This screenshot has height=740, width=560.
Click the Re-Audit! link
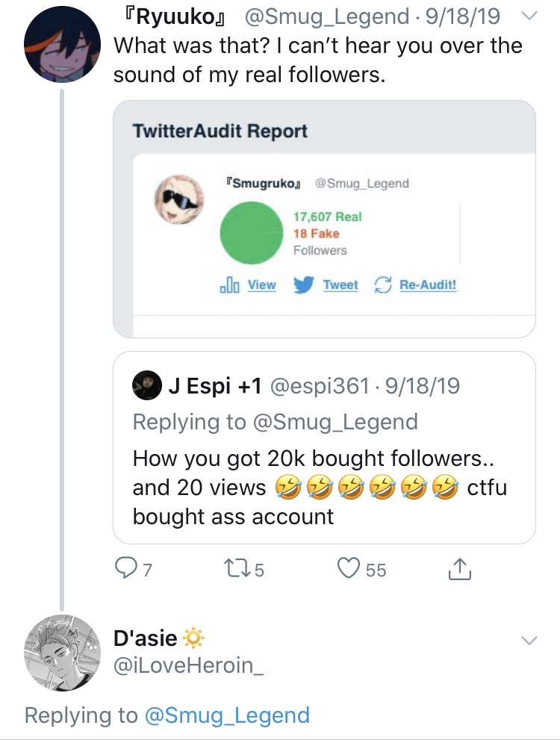428,285
